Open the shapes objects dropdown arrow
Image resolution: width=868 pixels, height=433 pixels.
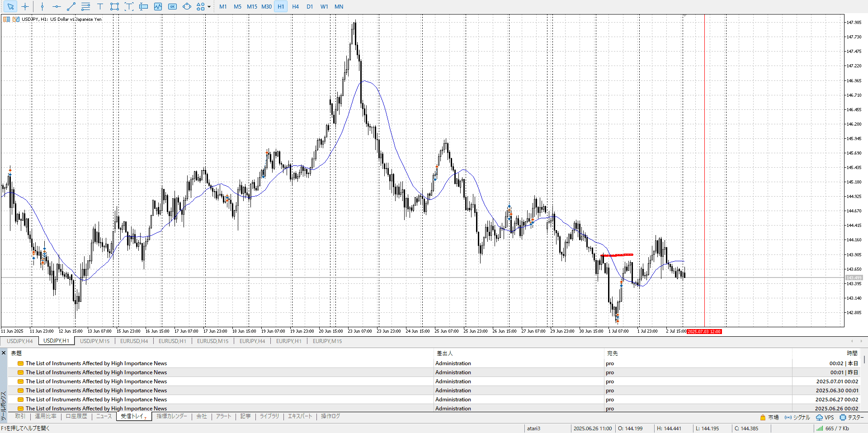209,7
